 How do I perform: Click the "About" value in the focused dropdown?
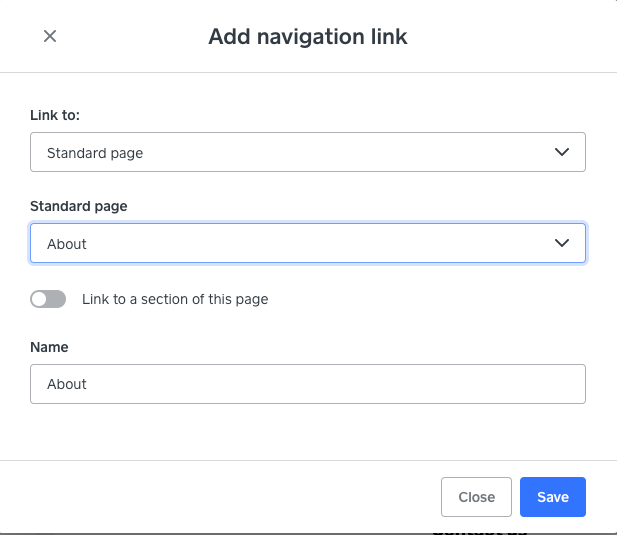[x=67, y=244]
